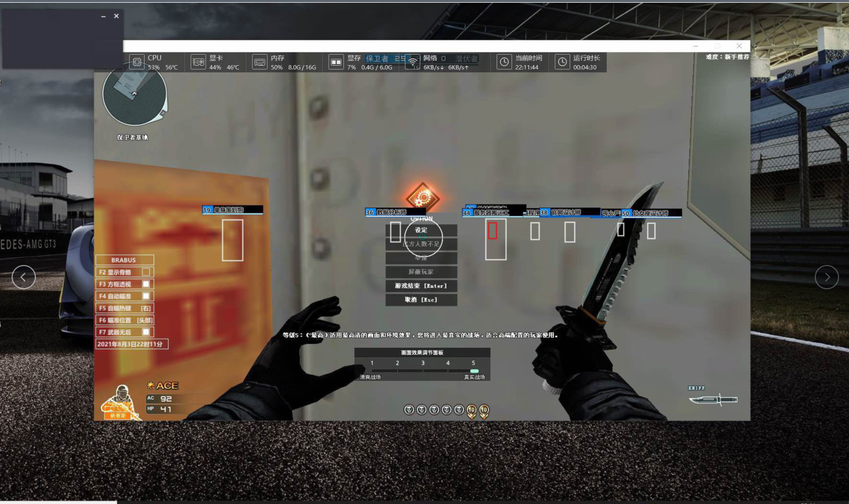This screenshot has height=504, width=849.
Task: Click the orange gear option emblem
Action: point(423,197)
